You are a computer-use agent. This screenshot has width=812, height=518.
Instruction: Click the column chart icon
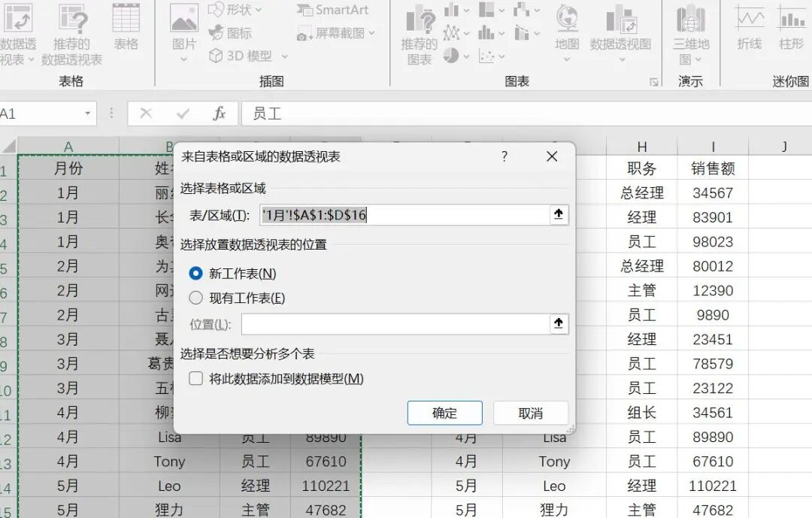coord(452,10)
